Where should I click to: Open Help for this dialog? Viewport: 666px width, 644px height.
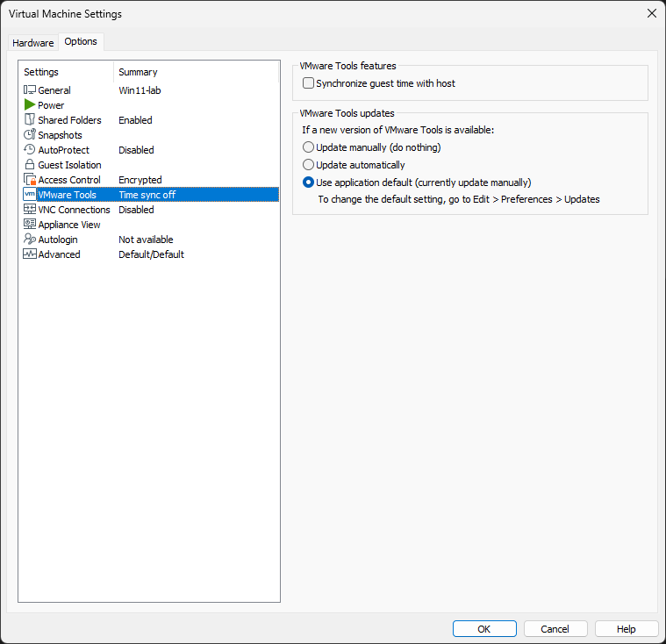pos(626,629)
